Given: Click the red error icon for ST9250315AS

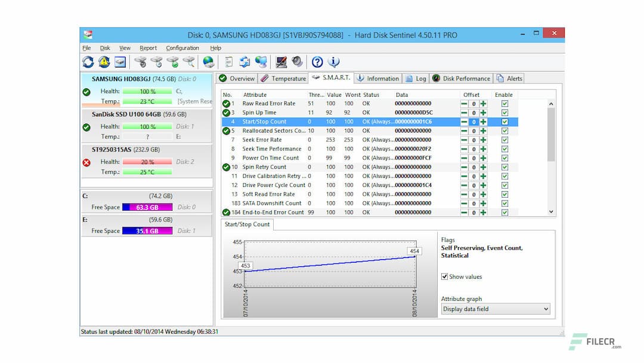Looking at the screenshot, I should pos(86,163).
